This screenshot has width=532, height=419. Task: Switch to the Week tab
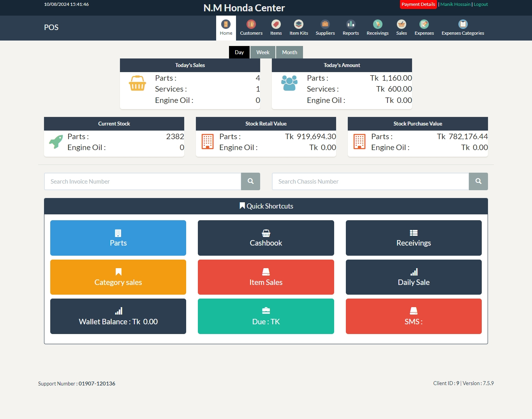[263, 52]
